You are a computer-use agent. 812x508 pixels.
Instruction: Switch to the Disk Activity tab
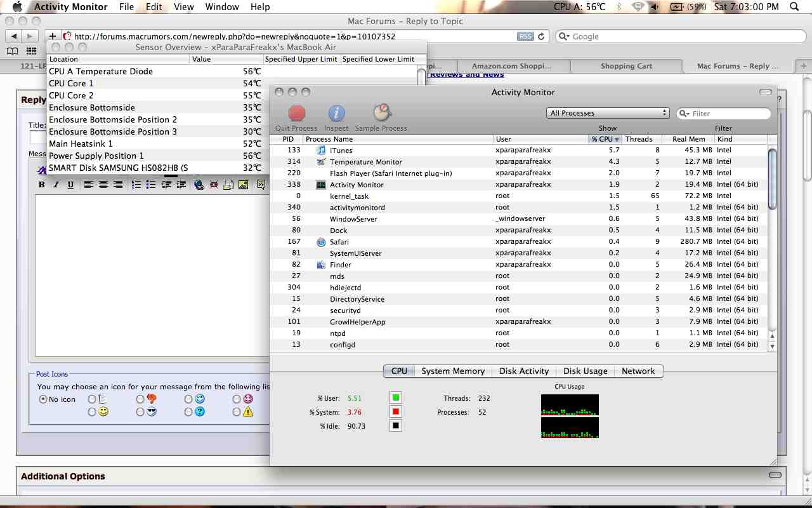pyautogui.click(x=524, y=371)
